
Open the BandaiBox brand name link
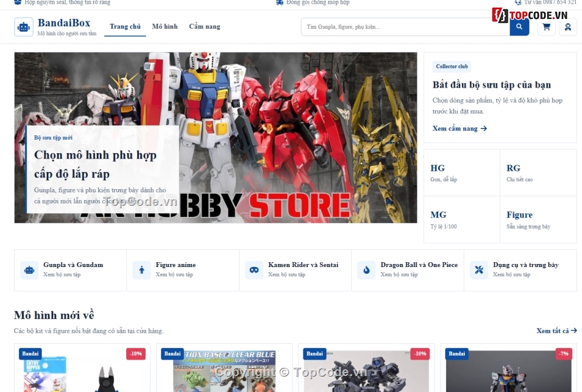pyautogui.click(x=64, y=23)
